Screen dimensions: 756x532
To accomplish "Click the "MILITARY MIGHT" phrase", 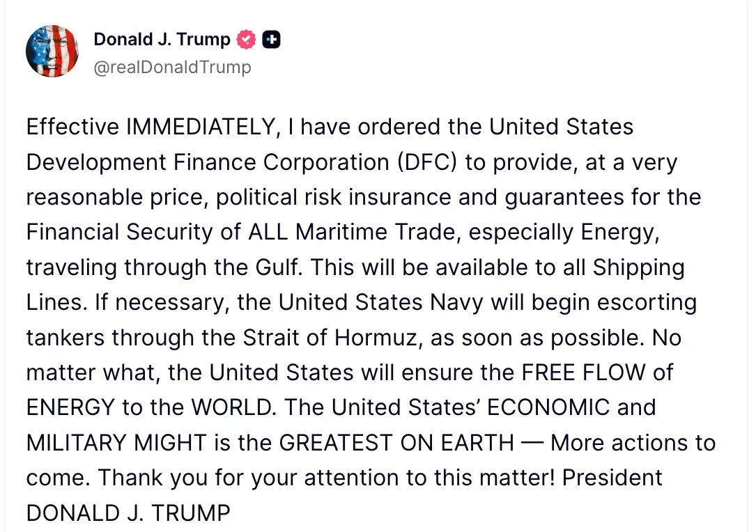I will 116,443.
